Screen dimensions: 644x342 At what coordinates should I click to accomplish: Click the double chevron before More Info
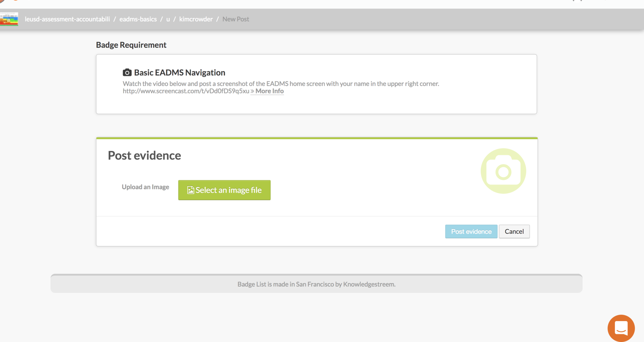[x=252, y=91]
